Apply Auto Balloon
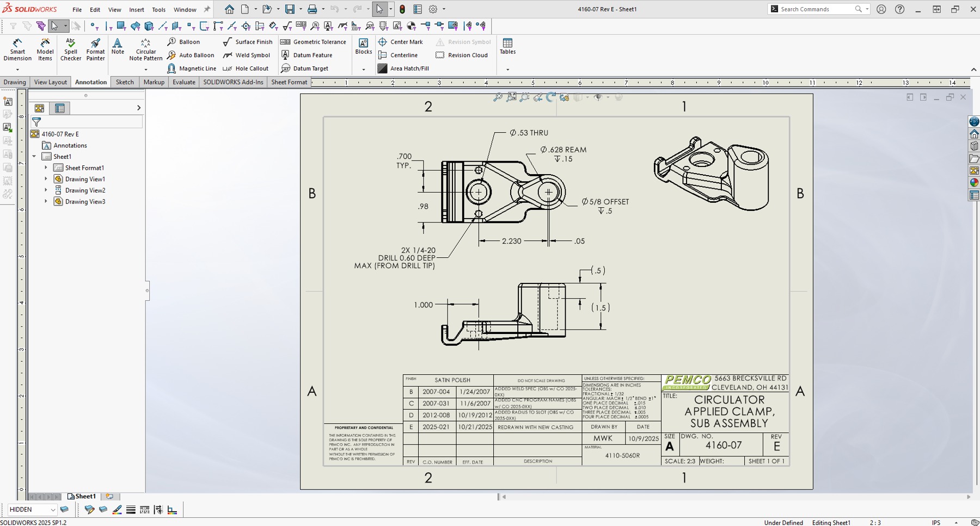The height and width of the screenshot is (526, 980). [191, 55]
